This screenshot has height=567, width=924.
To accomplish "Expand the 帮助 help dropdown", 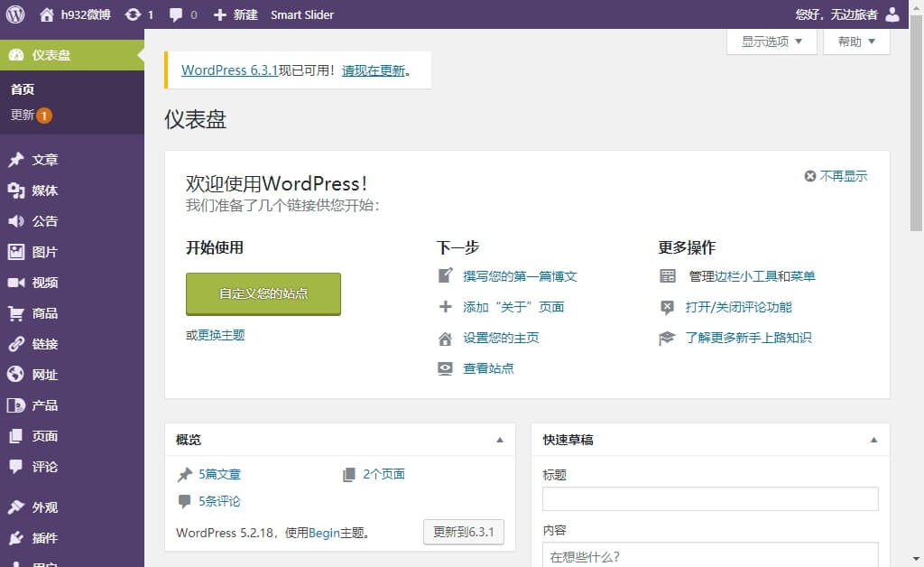I will click(x=856, y=42).
